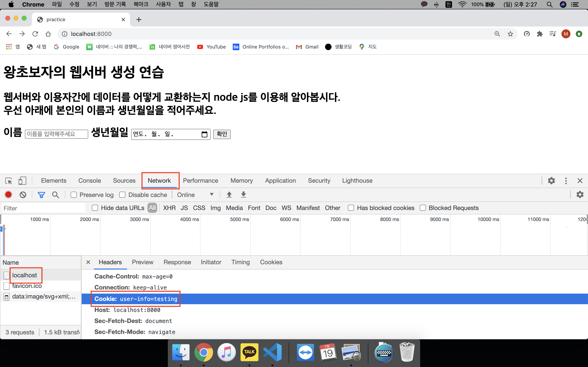
Task: Click the blue filter funnel icon
Action: 41,195
